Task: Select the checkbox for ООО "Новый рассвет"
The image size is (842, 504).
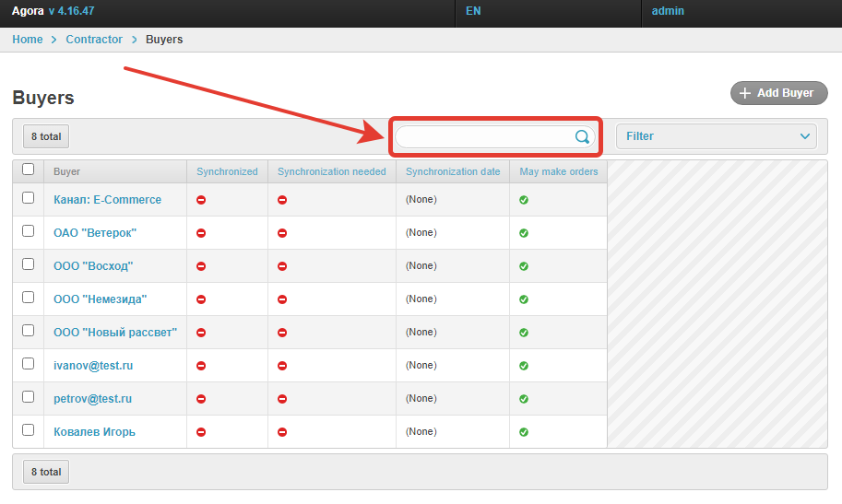Action: pos(28,331)
